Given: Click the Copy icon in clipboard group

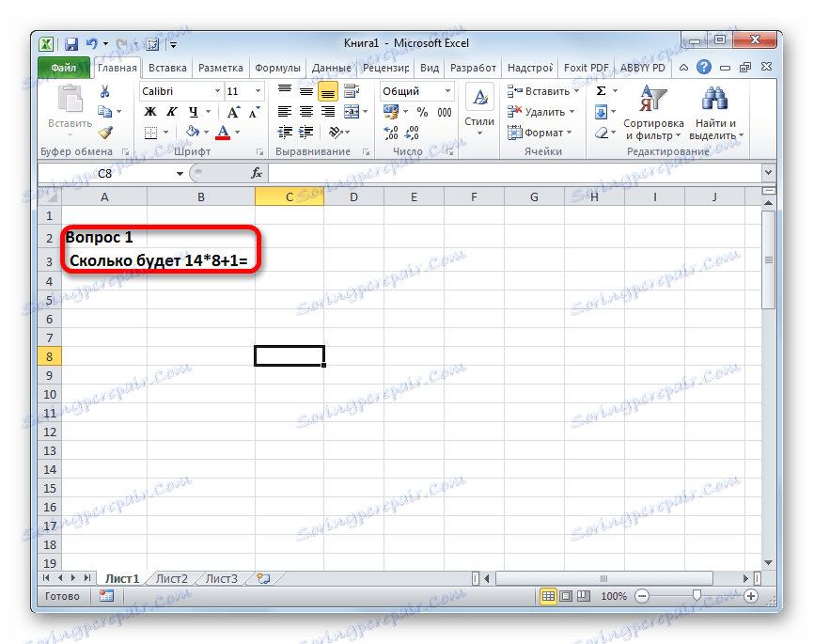Looking at the screenshot, I should [x=105, y=112].
